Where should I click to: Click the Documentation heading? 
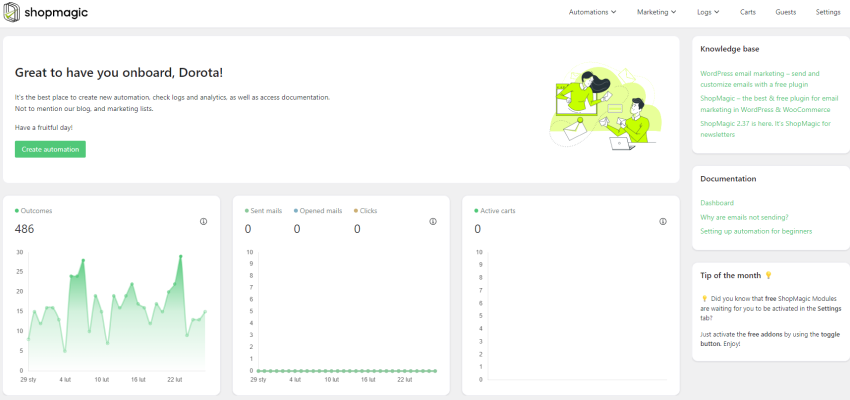point(728,179)
